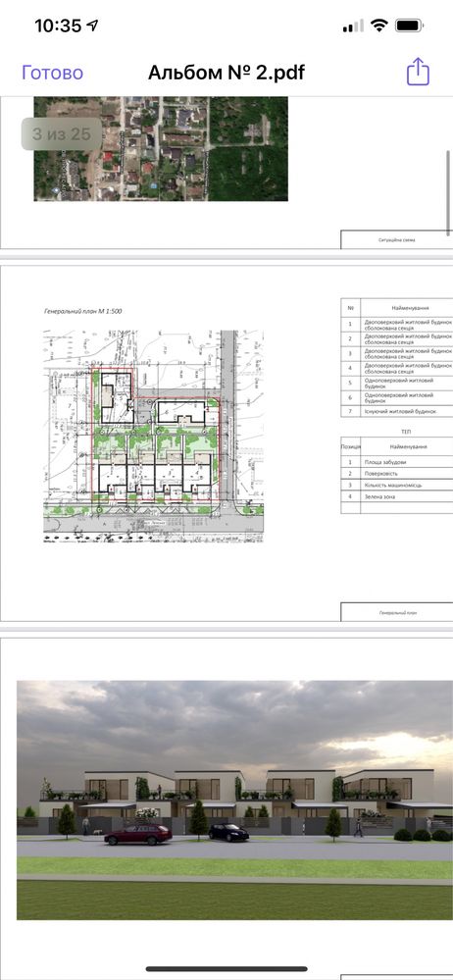Tap the iOS battery indicator

pyautogui.click(x=411, y=26)
